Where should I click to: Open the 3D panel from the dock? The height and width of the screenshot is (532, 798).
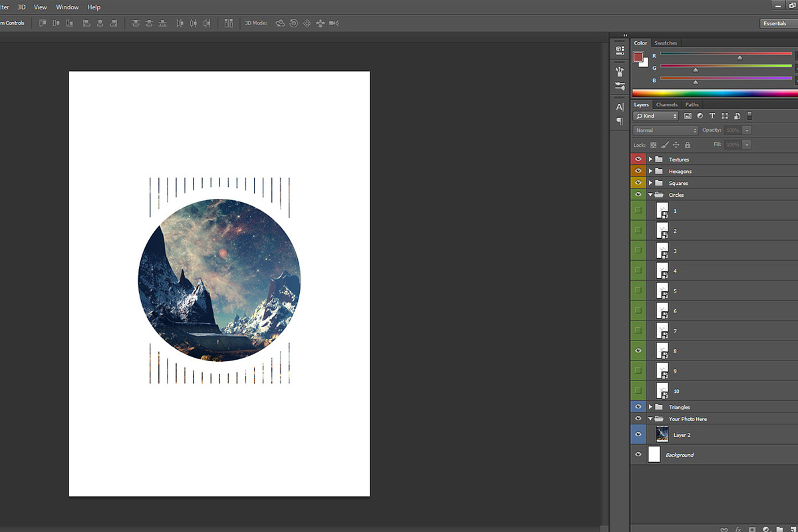[x=620, y=49]
